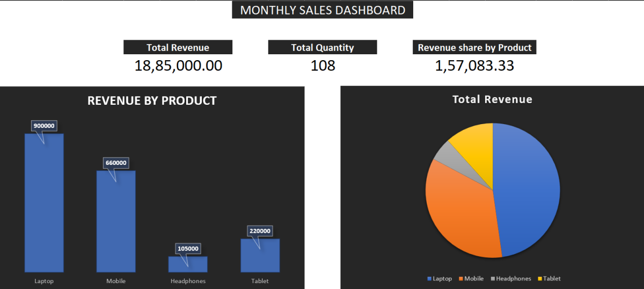Click the gray Headphones legend swatch

click(x=492, y=279)
